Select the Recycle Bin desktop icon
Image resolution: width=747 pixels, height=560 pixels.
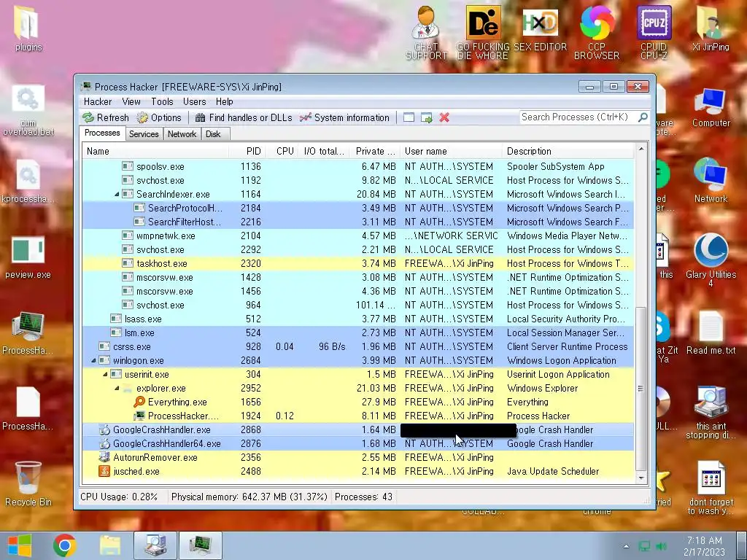pyautogui.click(x=28, y=483)
